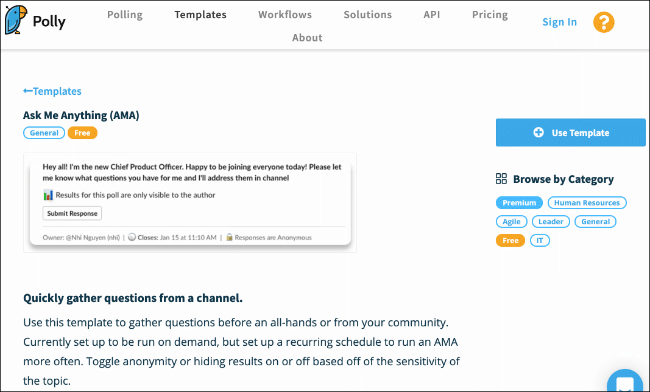Open the orange help question mark icon
Viewport: 650px width, 392px height.
point(604,22)
